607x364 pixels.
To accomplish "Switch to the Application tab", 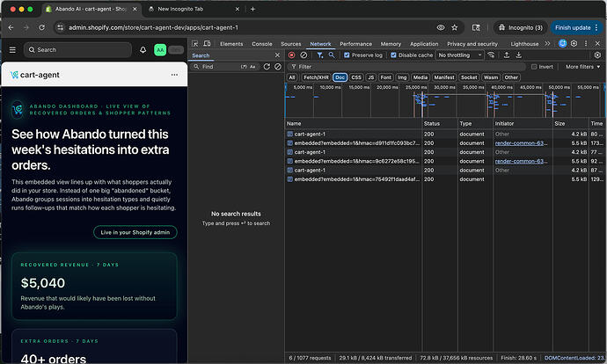I will [x=424, y=44].
